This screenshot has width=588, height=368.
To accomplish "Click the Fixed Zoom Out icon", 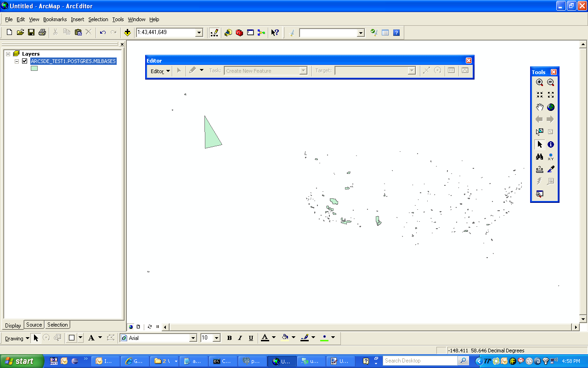I will point(551,95).
